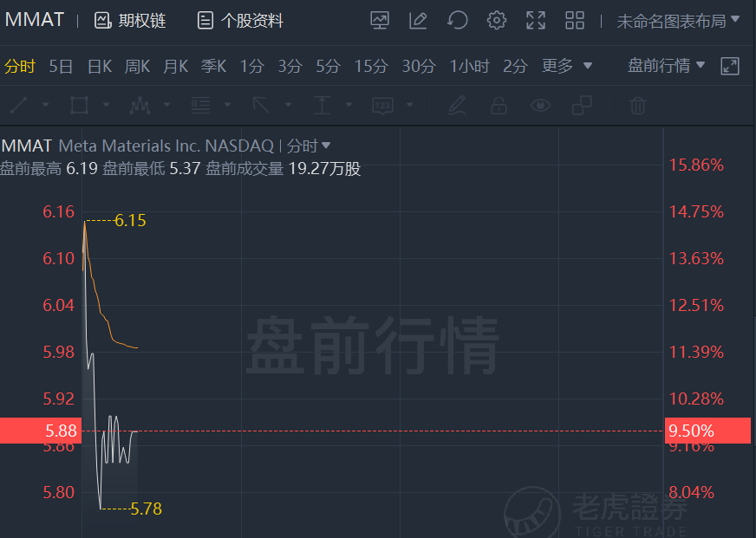
Task: Click the edit pencil icon in header
Action: pyautogui.click(x=418, y=21)
